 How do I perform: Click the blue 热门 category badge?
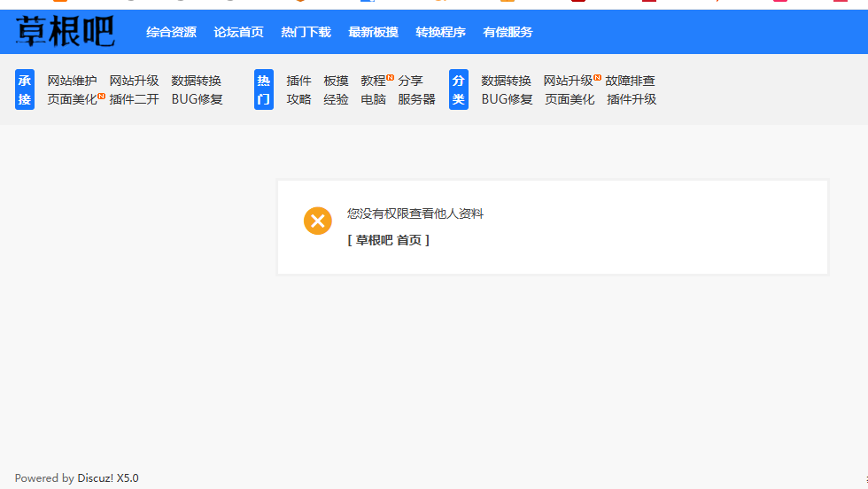click(263, 89)
